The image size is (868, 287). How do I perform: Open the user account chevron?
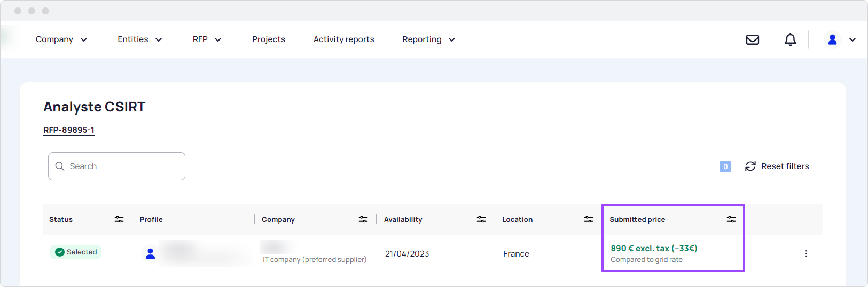click(853, 39)
